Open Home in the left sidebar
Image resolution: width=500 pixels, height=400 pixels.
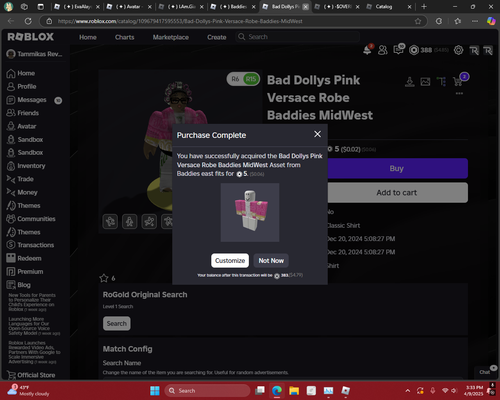pyautogui.click(x=21, y=73)
